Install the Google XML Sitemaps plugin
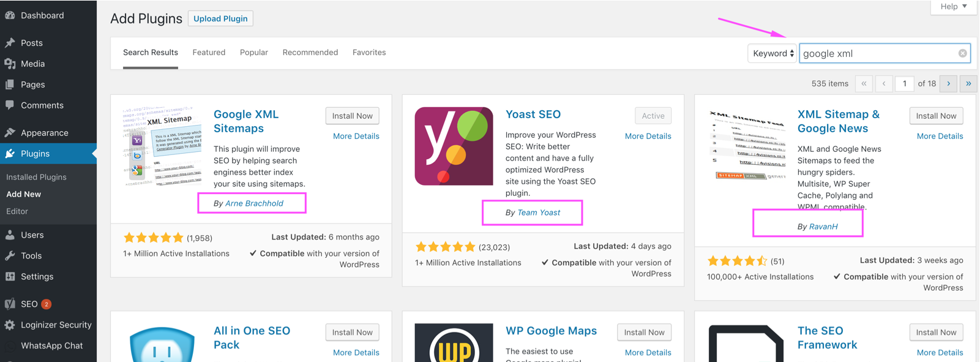 pos(352,116)
